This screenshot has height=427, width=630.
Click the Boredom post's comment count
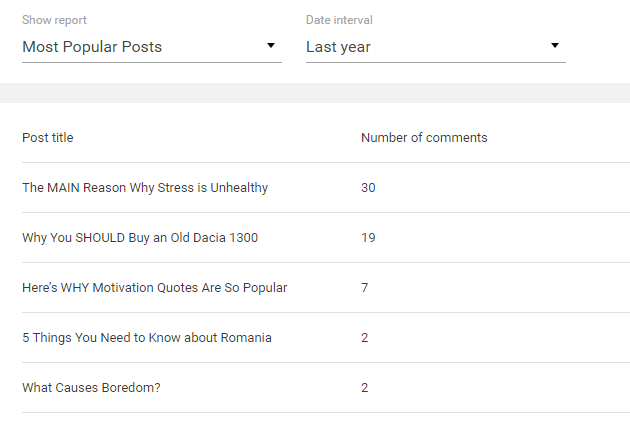364,388
